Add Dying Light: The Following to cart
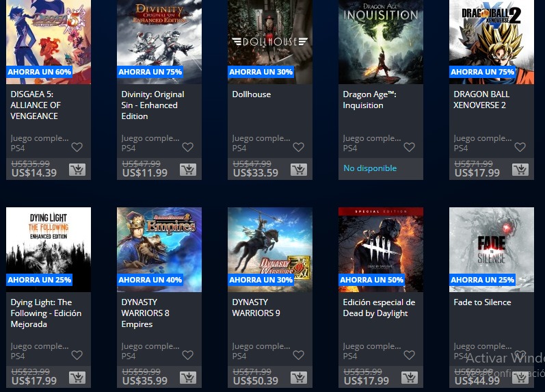This screenshot has height=392, width=545. [x=77, y=378]
